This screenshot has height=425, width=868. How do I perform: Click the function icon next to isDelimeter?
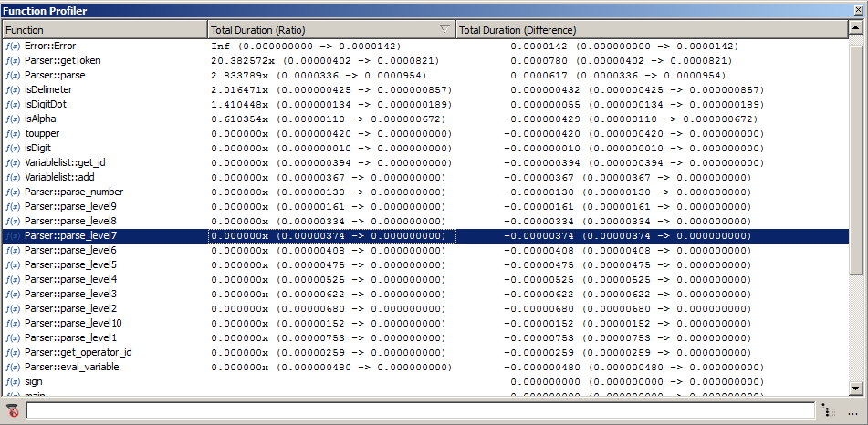pos(13,89)
